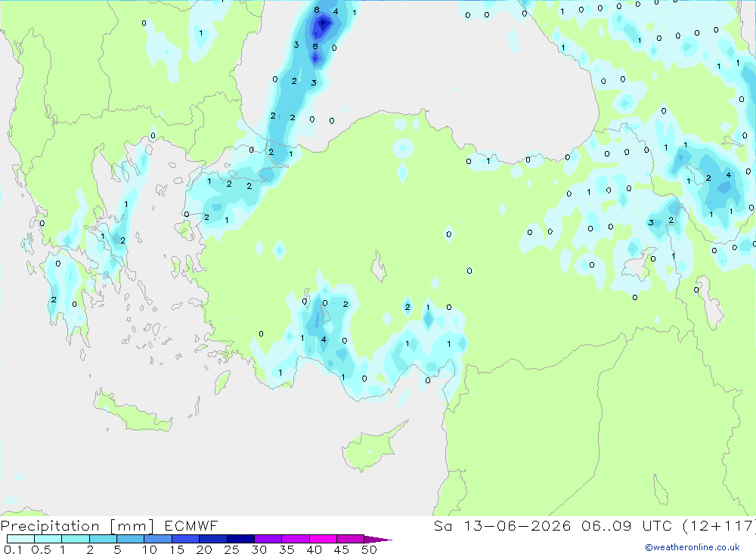Click the '10' legend scale label
This screenshot has width=756, height=554.
[150, 549]
